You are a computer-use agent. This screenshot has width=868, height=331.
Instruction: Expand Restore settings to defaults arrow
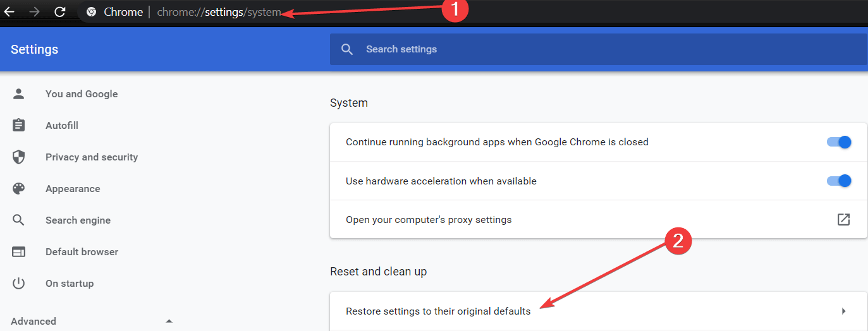point(844,311)
